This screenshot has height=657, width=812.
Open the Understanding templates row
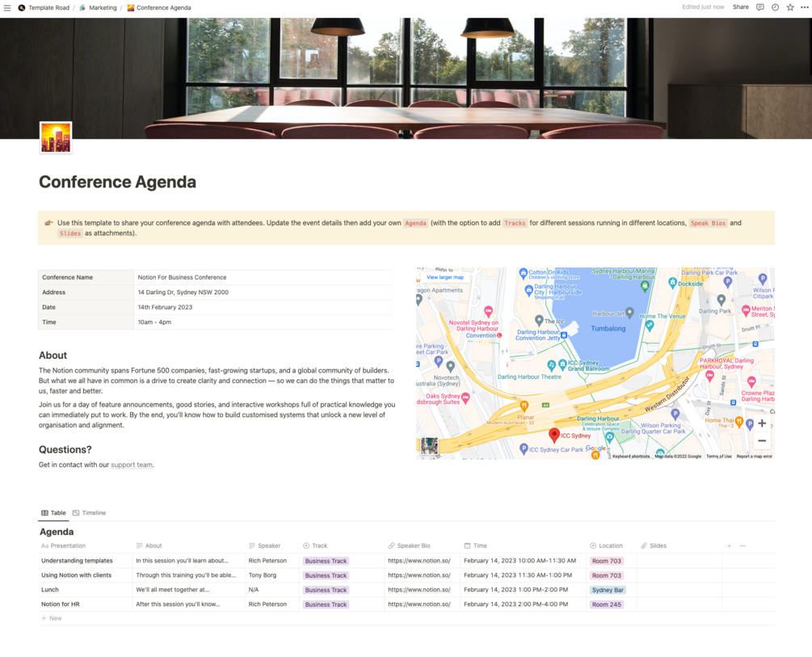click(77, 561)
